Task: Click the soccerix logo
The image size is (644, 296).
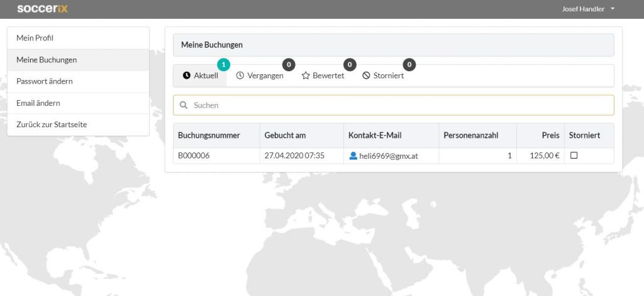Action: 42,9
